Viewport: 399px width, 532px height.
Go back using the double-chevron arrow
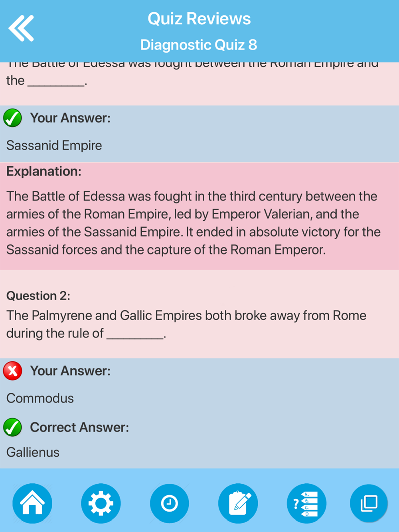pyautogui.click(x=21, y=28)
